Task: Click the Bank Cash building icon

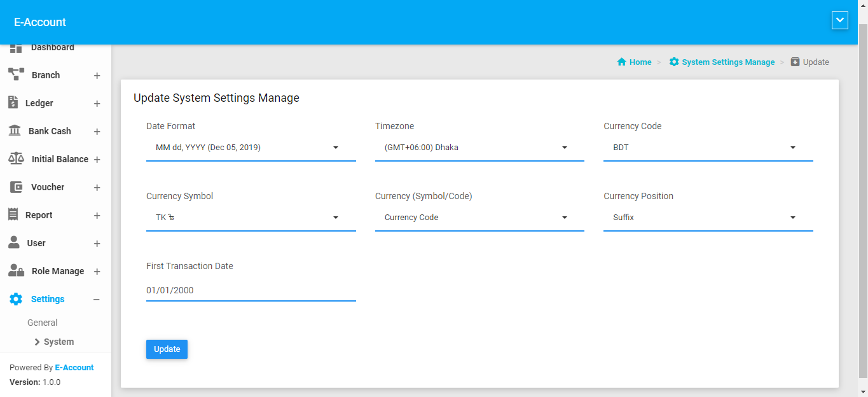Action: [x=14, y=130]
